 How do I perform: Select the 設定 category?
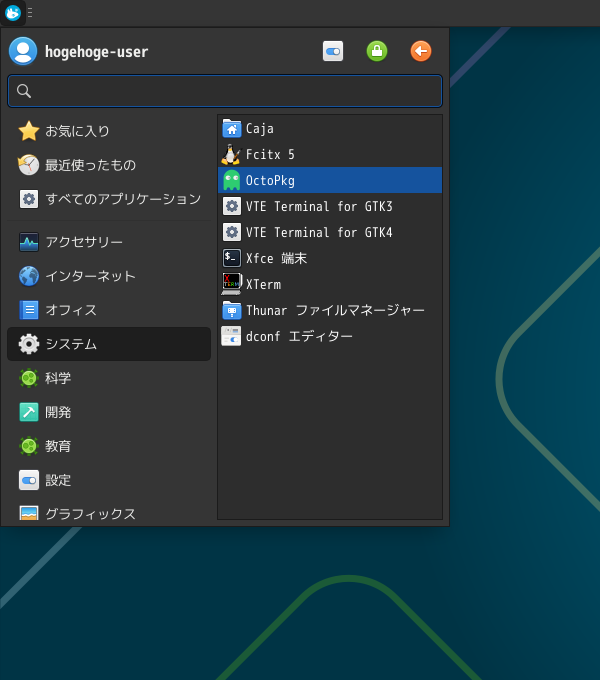pos(109,480)
